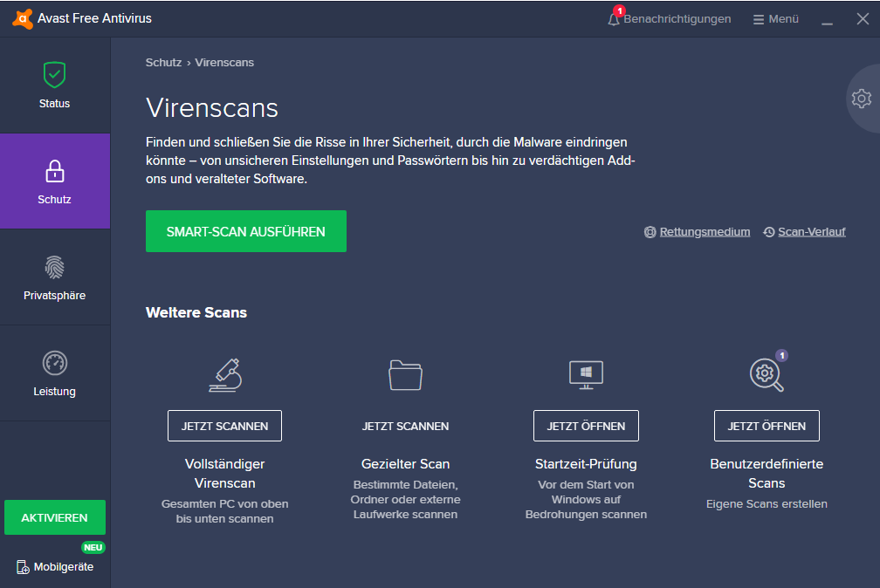Click the custom scans magnifier icon

point(766,374)
